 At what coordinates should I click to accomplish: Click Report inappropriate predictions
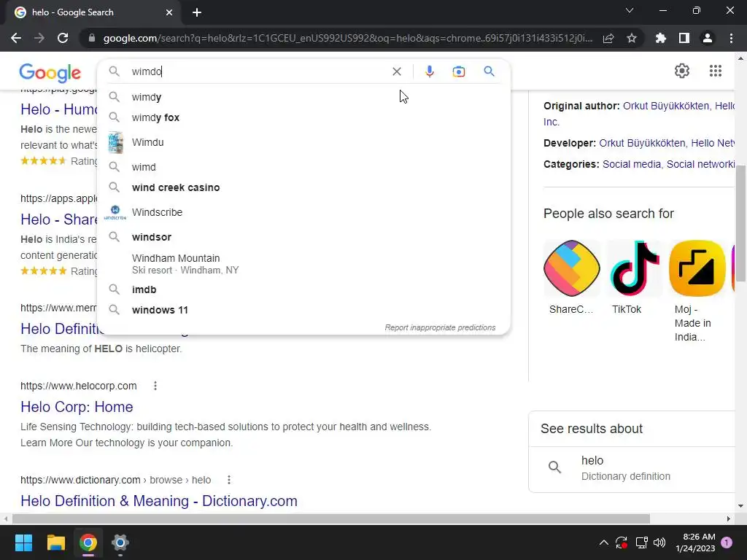(x=440, y=327)
